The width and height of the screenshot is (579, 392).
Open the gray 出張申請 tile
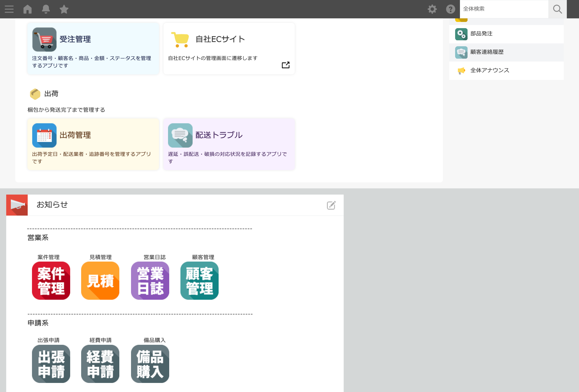pyautogui.click(x=51, y=364)
